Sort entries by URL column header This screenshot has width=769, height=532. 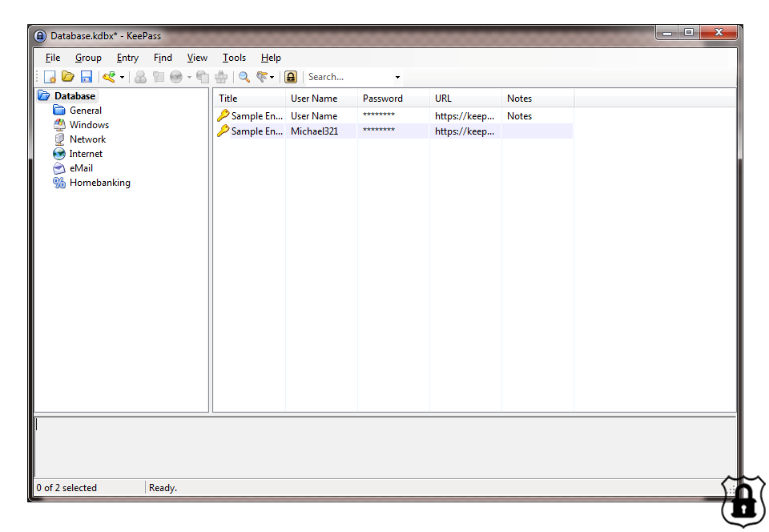coord(465,99)
